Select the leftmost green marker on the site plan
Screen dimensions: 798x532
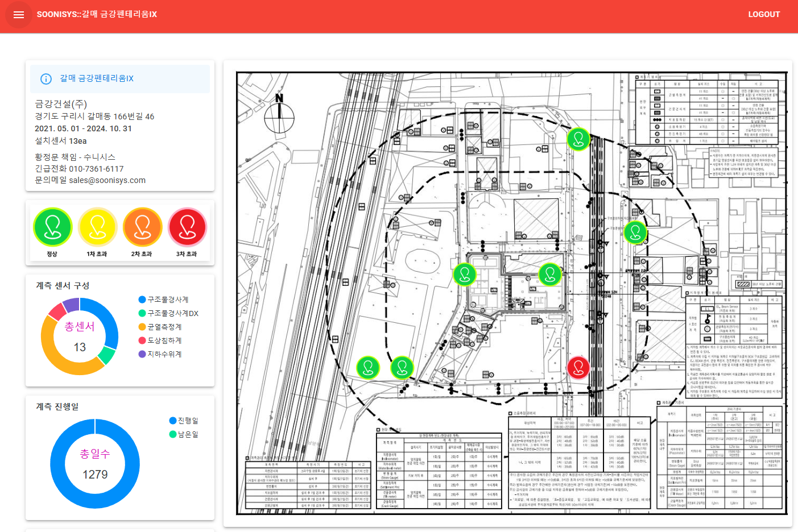coord(368,367)
